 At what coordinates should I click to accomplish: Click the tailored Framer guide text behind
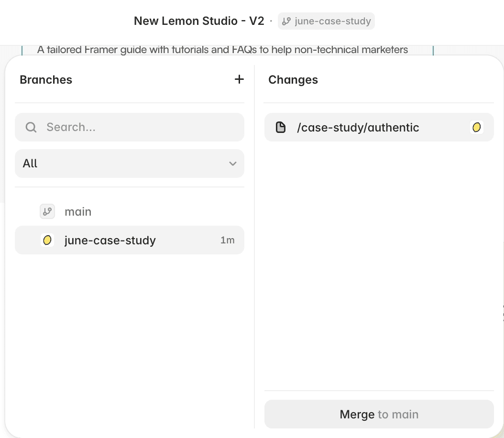pos(222,50)
